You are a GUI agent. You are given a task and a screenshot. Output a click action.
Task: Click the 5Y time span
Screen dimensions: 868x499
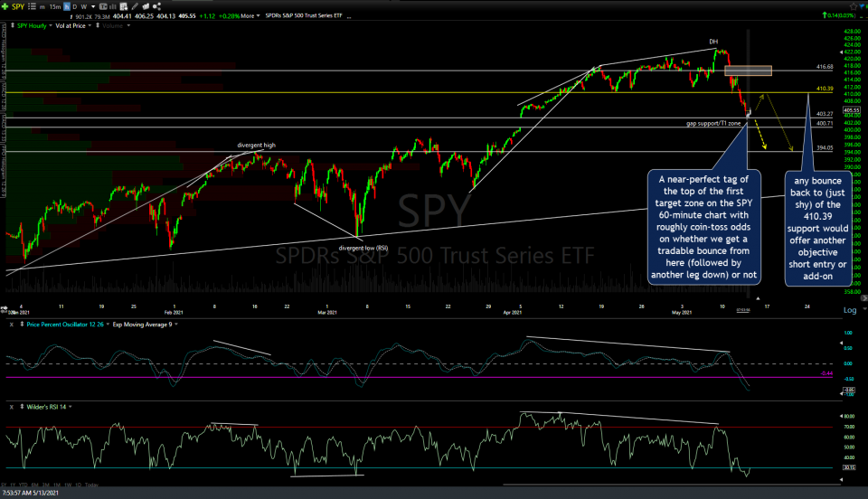click(x=4, y=485)
